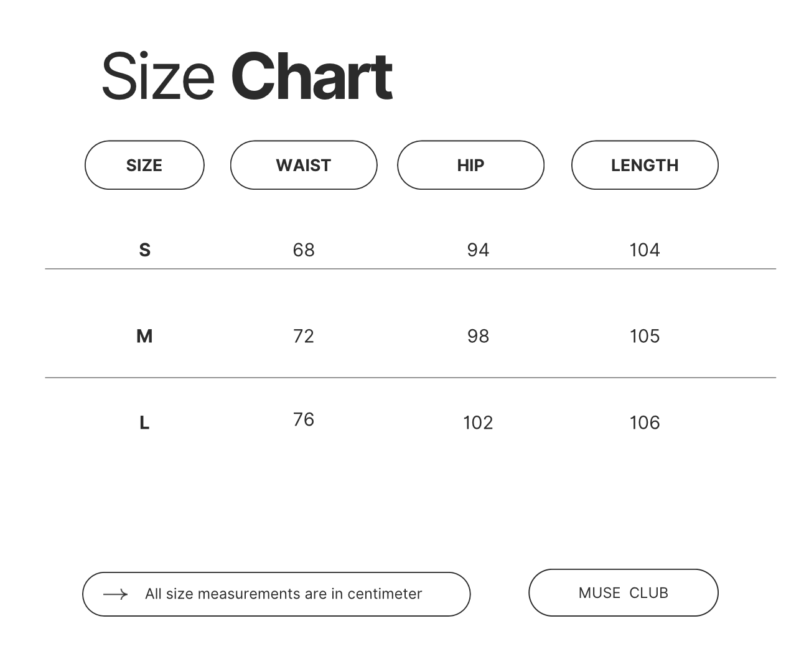809x672 pixels.
Task: Click length value 105
Action: click(645, 337)
